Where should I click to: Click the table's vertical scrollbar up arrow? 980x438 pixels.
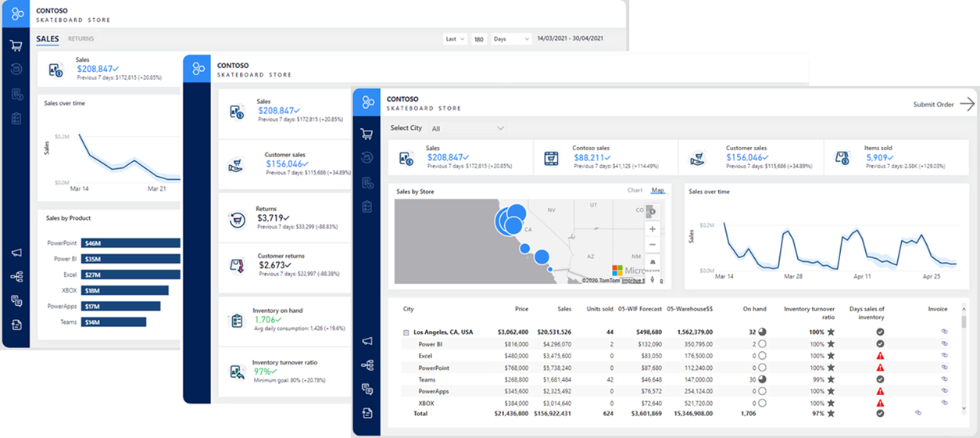[x=964, y=308]
